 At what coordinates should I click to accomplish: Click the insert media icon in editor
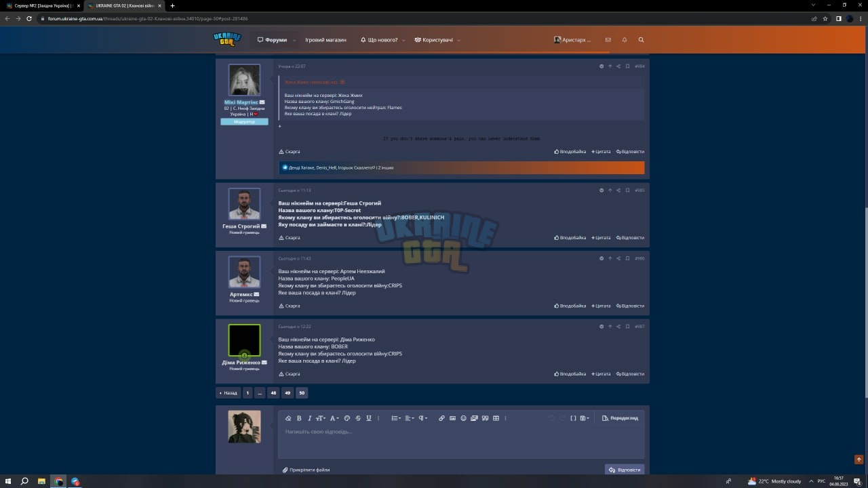coord(474,418)
